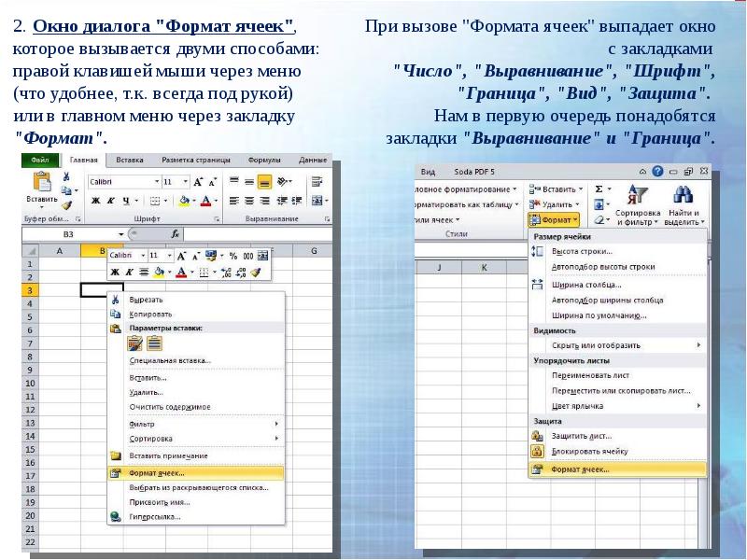
Task: Click the Format Painter brush in mini toolbar
Action: 255,272
